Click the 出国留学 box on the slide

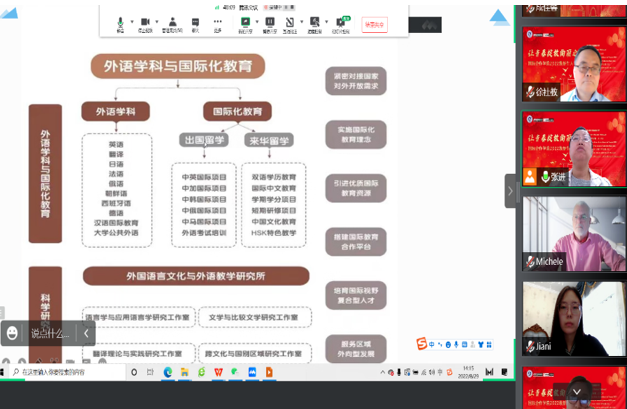click(x=204, y=140)
